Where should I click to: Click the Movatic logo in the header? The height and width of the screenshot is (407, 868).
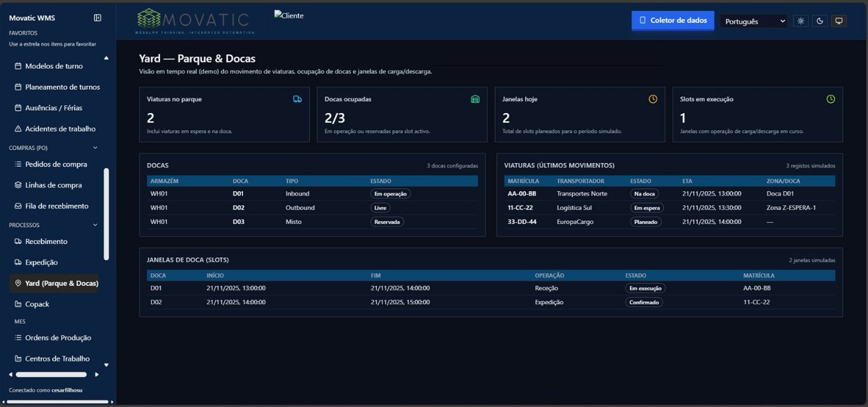click(x=196, y=21)
